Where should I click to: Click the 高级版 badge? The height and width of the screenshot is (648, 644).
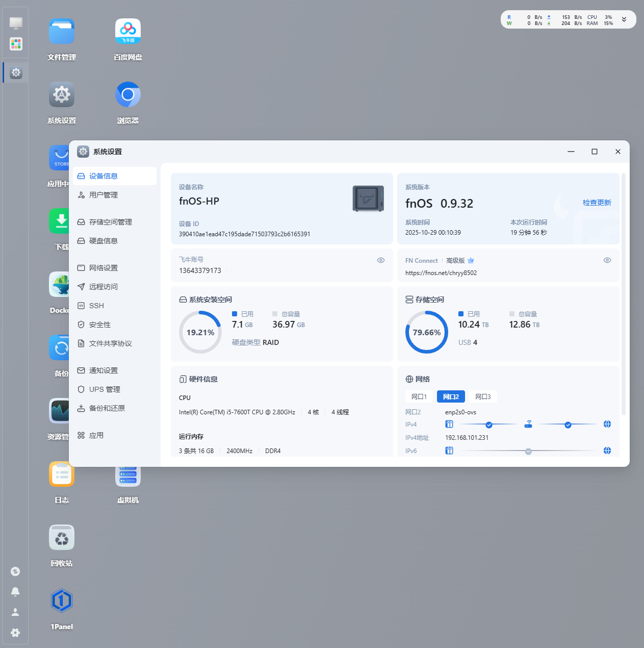click(x=460, y=260)
